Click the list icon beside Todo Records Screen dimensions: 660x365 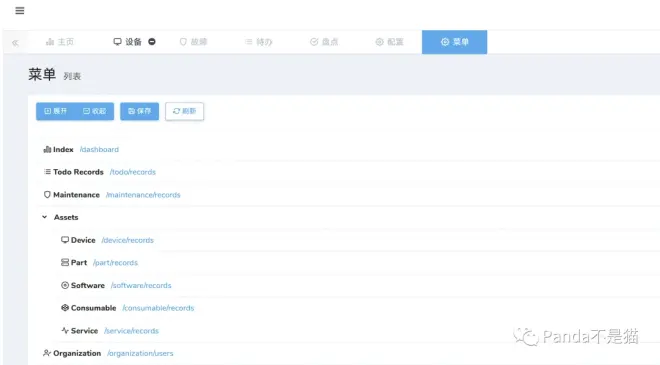47,172
